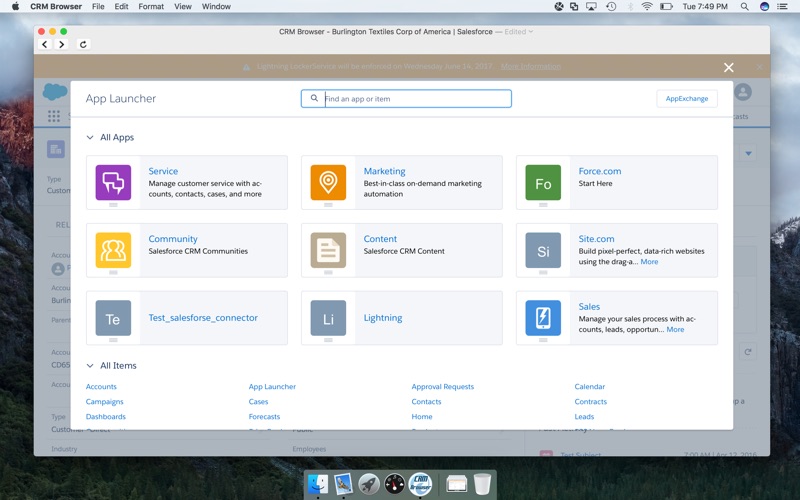Open the Format menu

pyautogui.click(x=151, y=7)
